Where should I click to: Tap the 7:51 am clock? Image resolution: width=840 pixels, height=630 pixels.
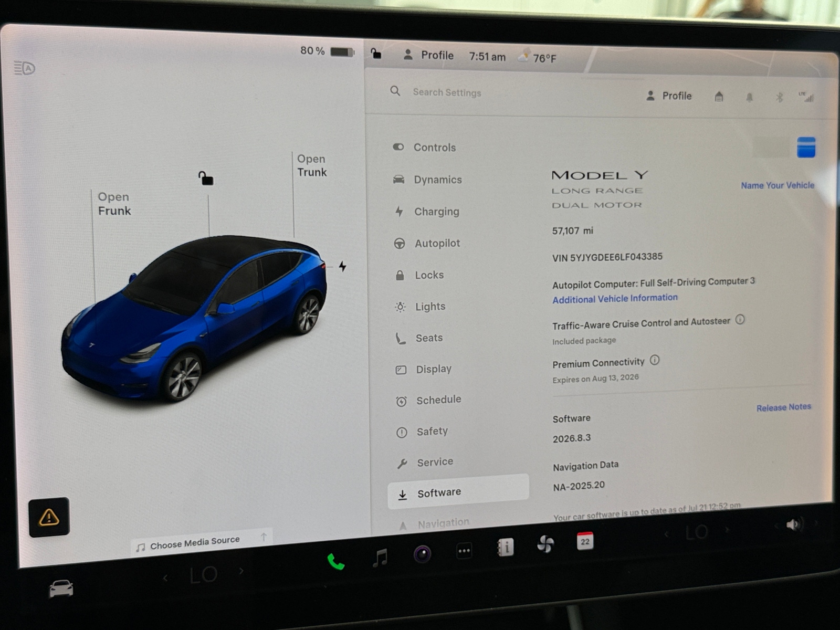[x=487, y=57]
